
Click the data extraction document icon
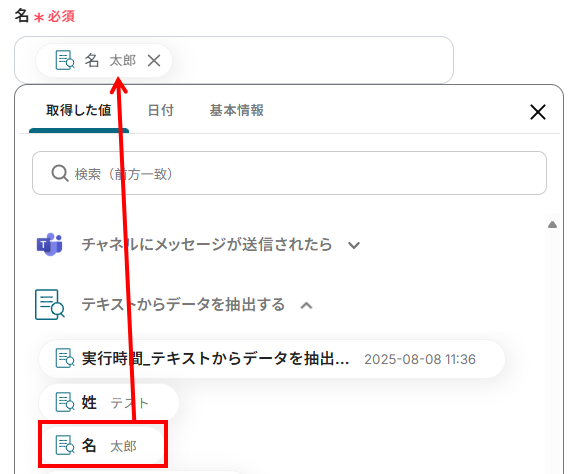(50, 305)
